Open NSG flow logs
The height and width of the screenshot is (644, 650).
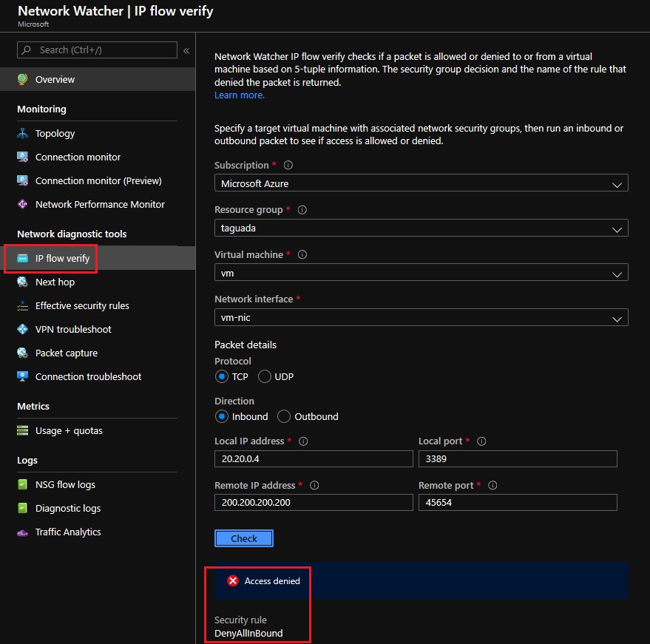point(98,484)
